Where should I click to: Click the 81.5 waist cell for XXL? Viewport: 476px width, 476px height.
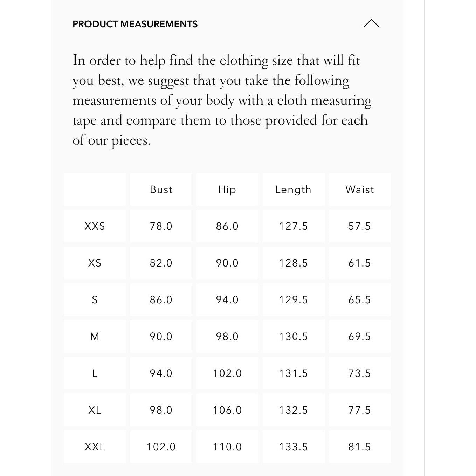click(x=359, y=447)
